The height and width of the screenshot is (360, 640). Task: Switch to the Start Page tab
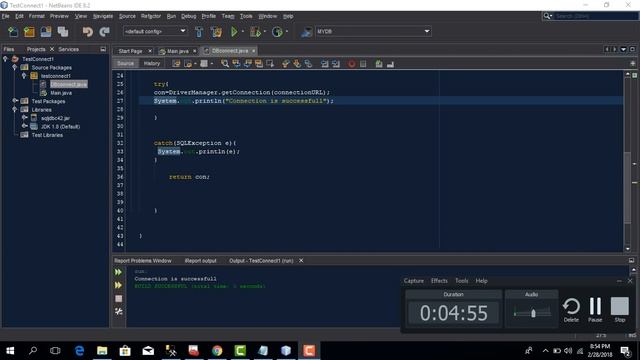pyautogui.click(x=130, y=51)
